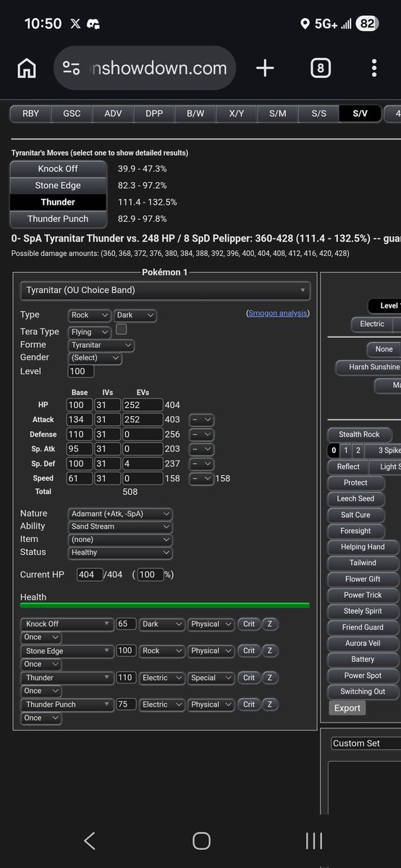The image size is (401, 868).
Task: Select Thunder move result
Action: [58, 202]
